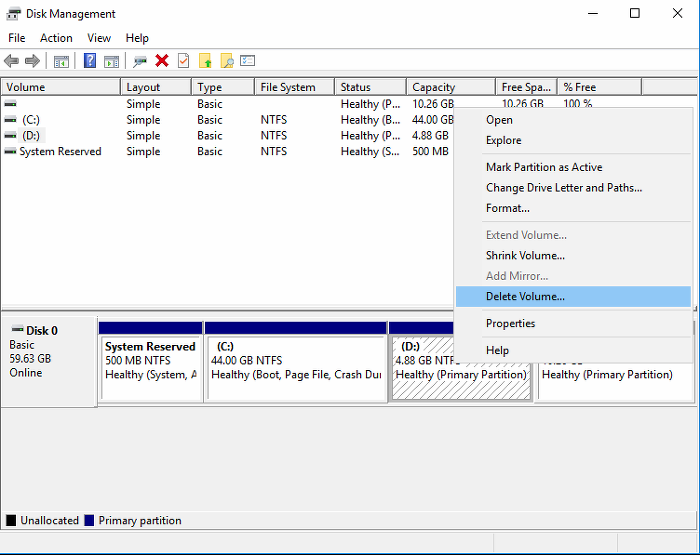This screenshot has height=555, width=700.
Task: Click the Connect/Rescan disk toolbar icon
Action: pyautogui.click(x=140, y=61)
